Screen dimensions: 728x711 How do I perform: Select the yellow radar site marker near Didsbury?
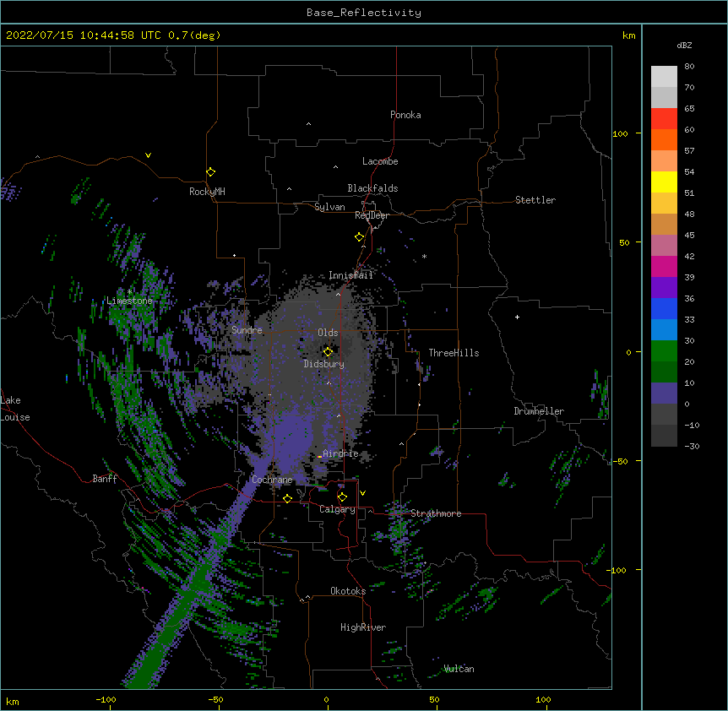click(x=328, y=351)
